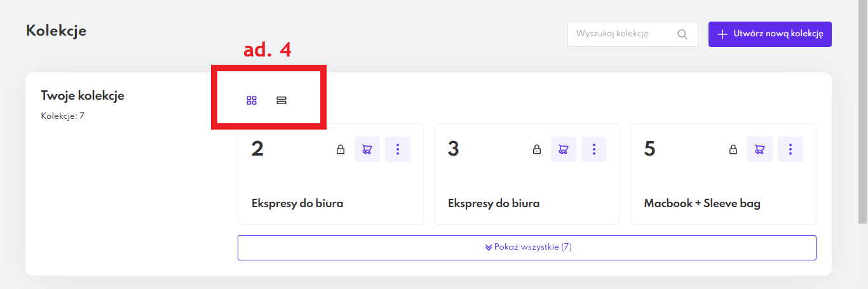Viewport: 868px width, 289px height.
Task: Expand the list with Pokaż wszystkie (7)
Action: (x=527, y=247)
